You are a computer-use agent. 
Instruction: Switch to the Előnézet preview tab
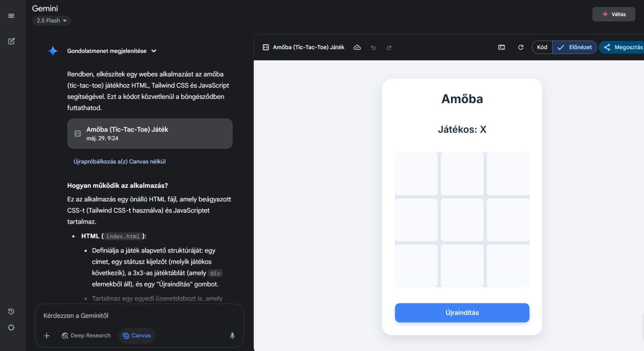[x=575, y=48]
